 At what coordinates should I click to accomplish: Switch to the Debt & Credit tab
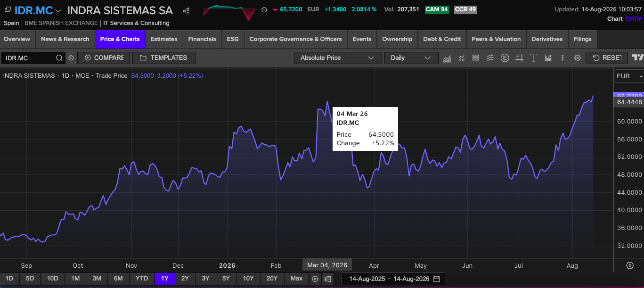point(442,39)
